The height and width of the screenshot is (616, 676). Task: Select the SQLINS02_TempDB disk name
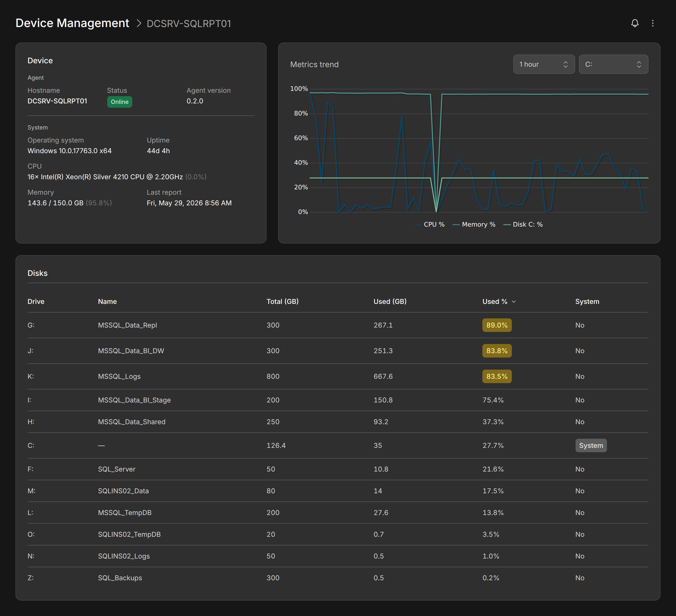tap(129, 534)
